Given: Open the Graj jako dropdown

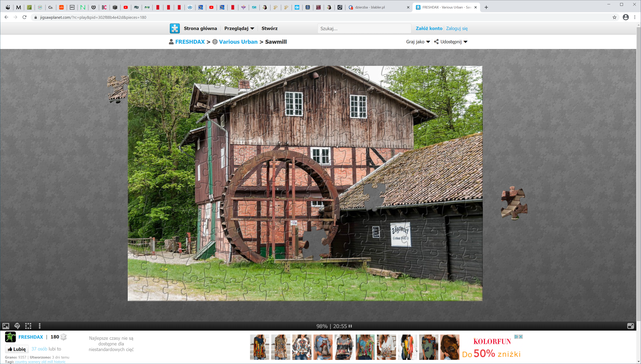Looking at the screenshot, I should tap(418, 42).
